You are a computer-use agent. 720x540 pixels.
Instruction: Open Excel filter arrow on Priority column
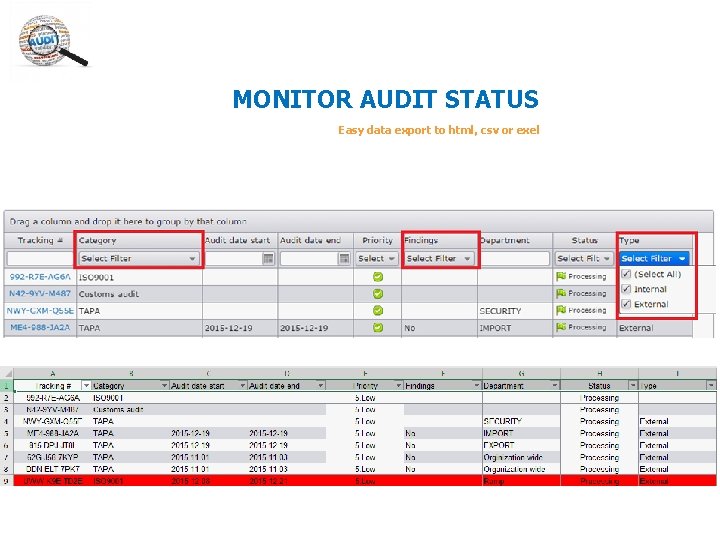[x=399, y=386]
